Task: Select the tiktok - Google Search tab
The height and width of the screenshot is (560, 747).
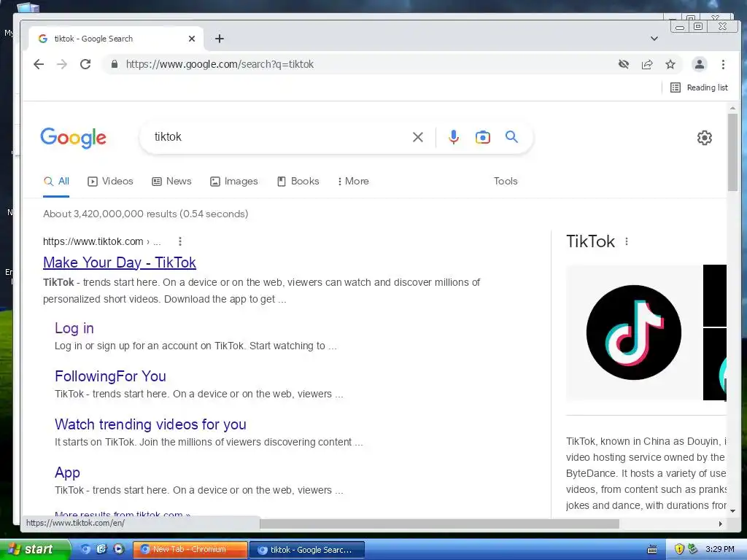Action: (x=116, y=39)
